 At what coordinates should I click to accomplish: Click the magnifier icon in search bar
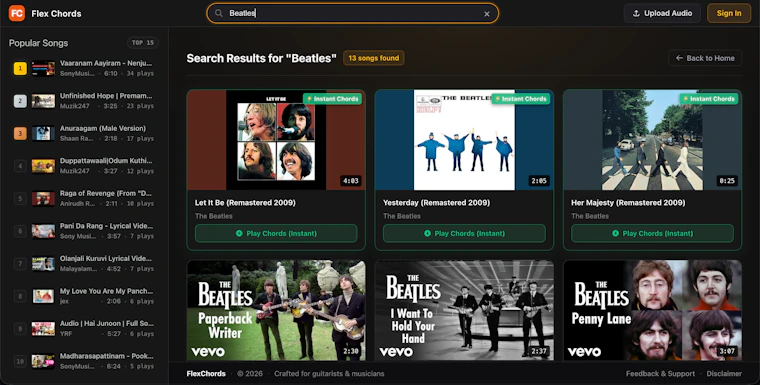click(219, 14)
